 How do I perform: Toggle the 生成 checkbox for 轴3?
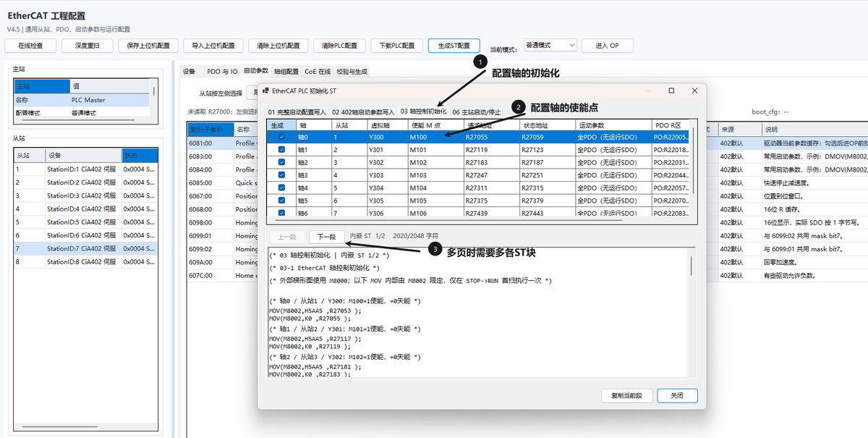coord(281,175)
